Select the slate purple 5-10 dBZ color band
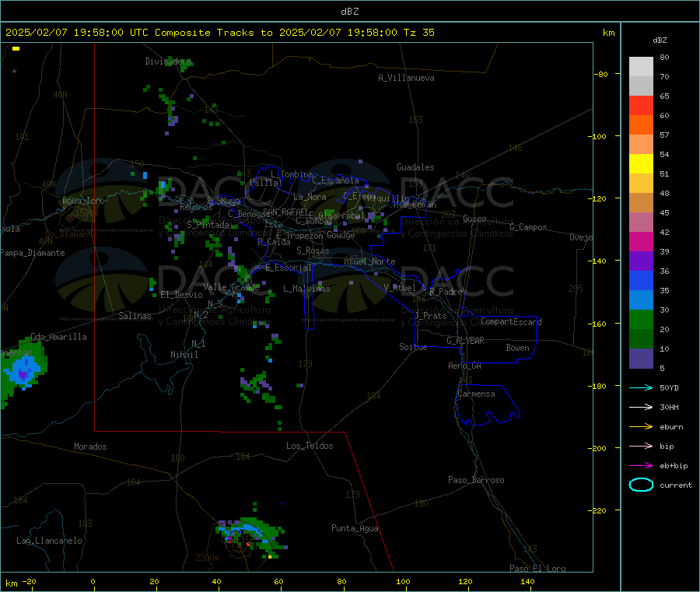The height and width of the screenshot is (592, 700). (641, 359)
